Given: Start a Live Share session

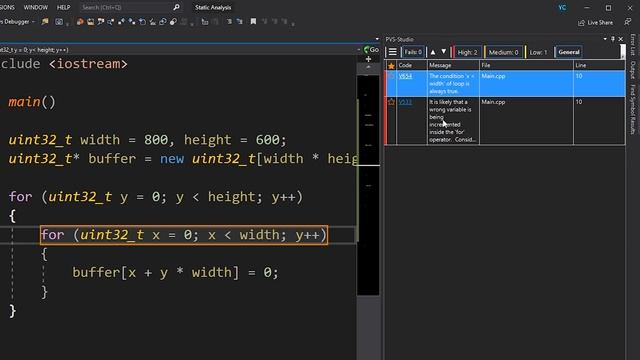Looking at the screenshot, I should 596,22.
